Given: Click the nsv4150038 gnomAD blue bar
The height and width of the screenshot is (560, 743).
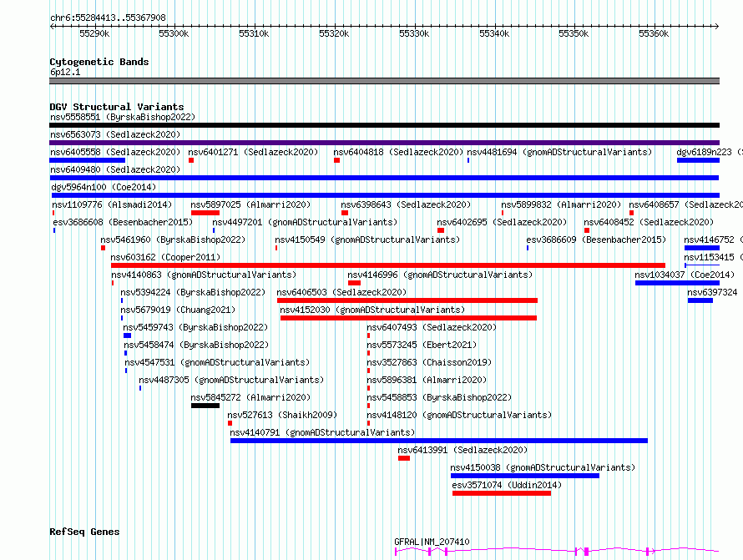Looking at the screenshot, I should (x=525, y=476).
